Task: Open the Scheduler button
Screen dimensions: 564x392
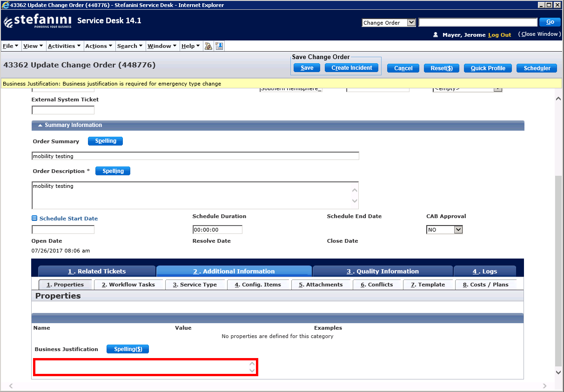Action: 537,68
